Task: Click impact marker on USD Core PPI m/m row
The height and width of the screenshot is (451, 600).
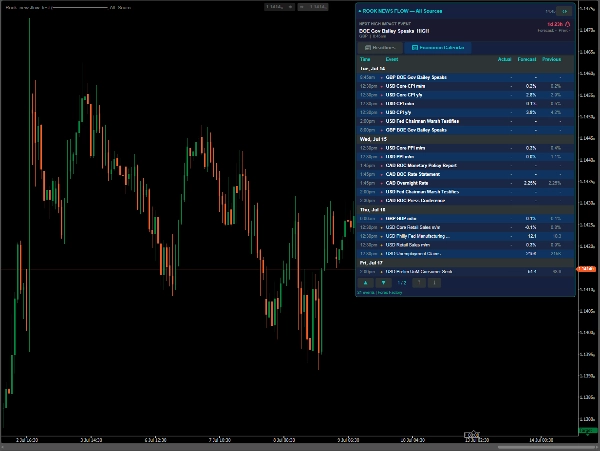Action: tap(382, 148)
